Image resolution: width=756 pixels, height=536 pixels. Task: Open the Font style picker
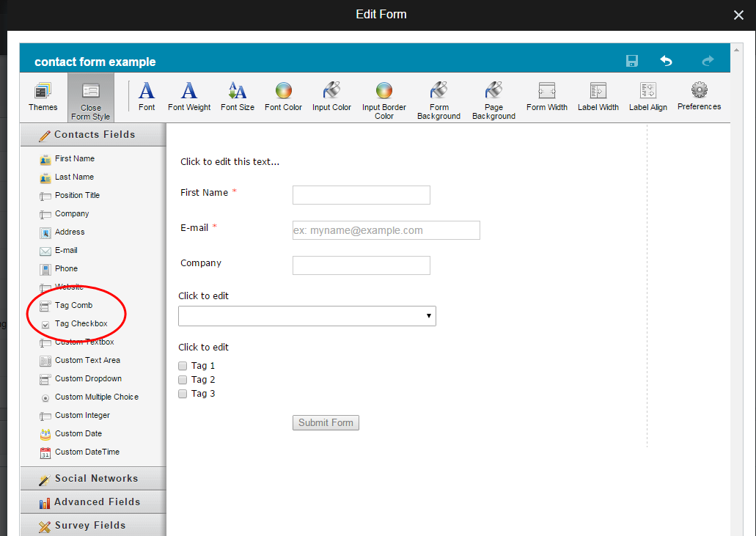pos(147,98)
